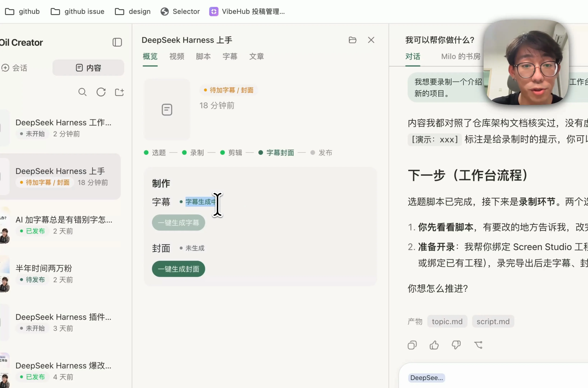Click the 字幕封面 workflow step
This screenshot has width=588, height=388.
point(276,153)
